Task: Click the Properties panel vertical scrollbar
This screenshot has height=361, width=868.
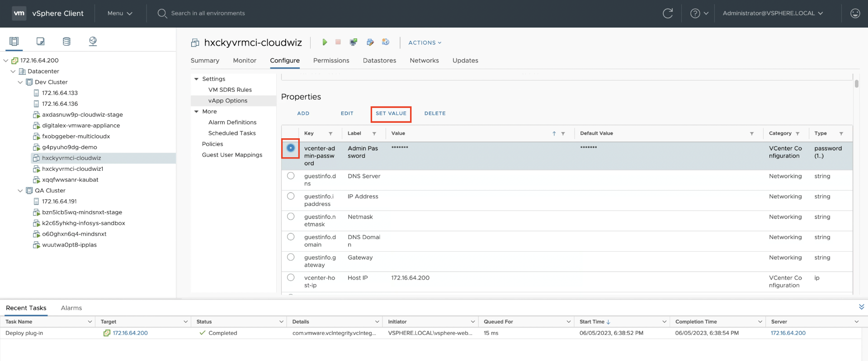Action: pyautogui.click(x=856, y=84)
